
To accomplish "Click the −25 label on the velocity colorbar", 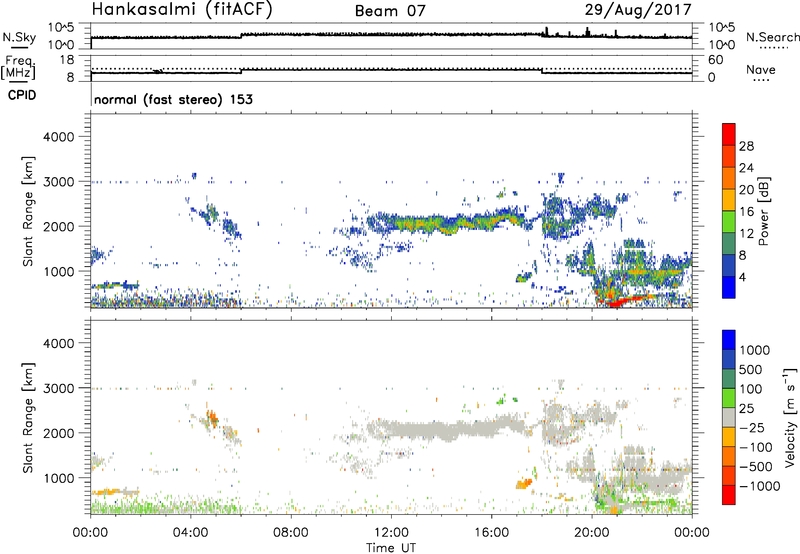I will click(x=752, y=427).
